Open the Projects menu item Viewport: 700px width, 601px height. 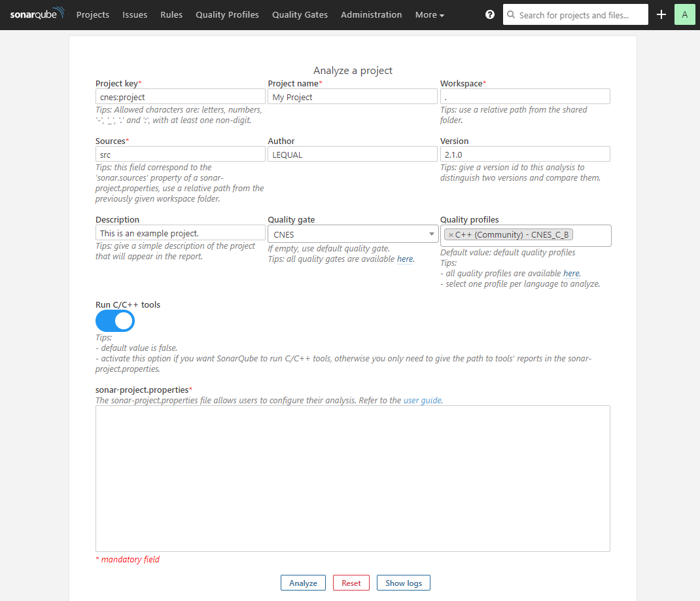point(92,15)
